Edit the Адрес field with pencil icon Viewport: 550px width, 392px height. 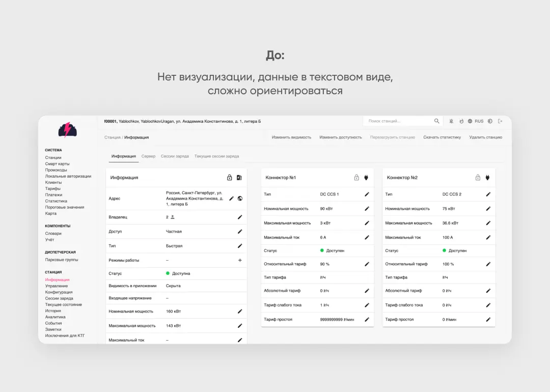[232, 199]
